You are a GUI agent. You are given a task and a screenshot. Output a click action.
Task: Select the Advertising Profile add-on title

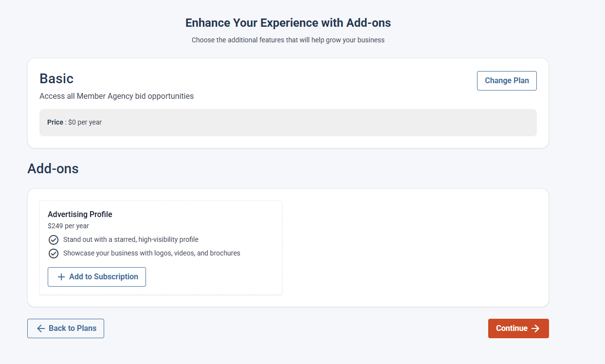80,215
